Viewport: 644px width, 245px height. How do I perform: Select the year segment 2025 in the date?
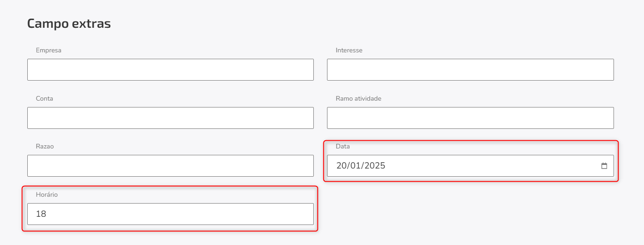pyautogui.click(x=375, y=166)
